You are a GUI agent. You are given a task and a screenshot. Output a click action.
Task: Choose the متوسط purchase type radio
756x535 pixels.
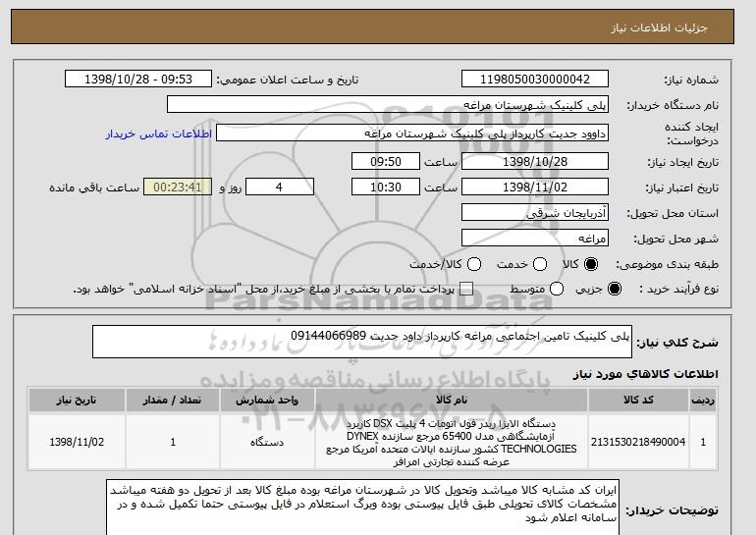click(557, 289)
